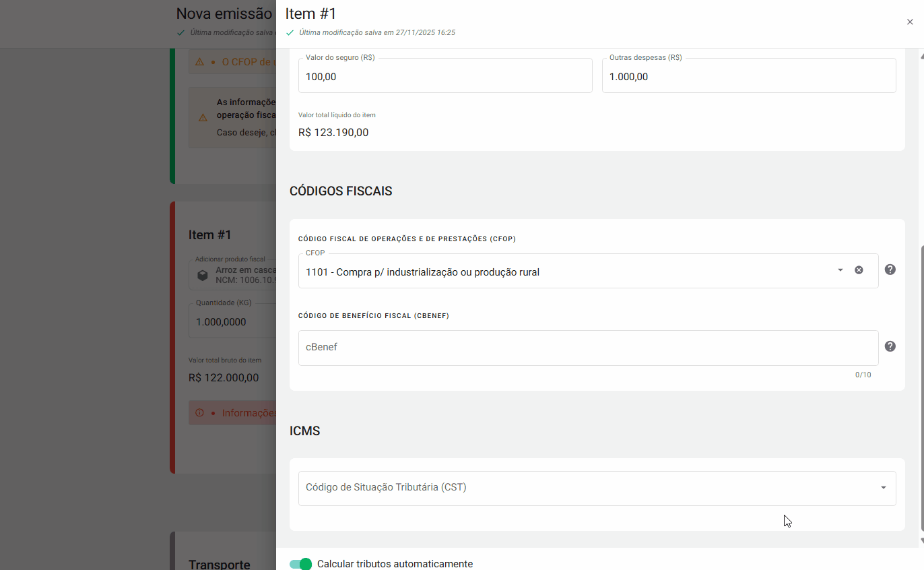Focus the Outras despesas field
The height and width of the screenshot is (570, 924).
coord(748,77)
